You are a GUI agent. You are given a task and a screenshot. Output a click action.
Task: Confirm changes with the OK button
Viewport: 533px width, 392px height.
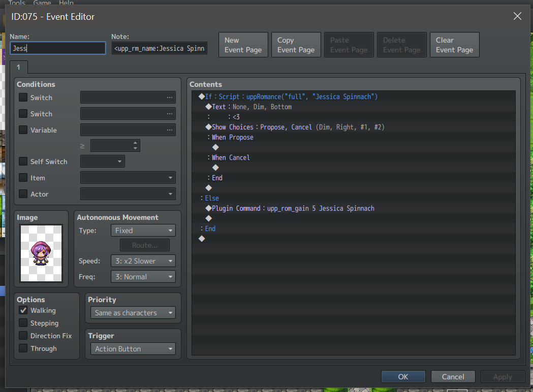403,377
